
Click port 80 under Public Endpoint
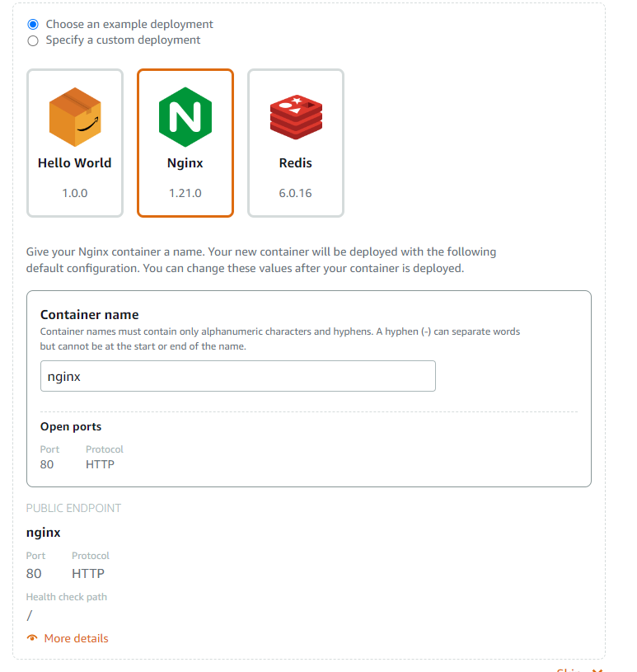(34, 573)
